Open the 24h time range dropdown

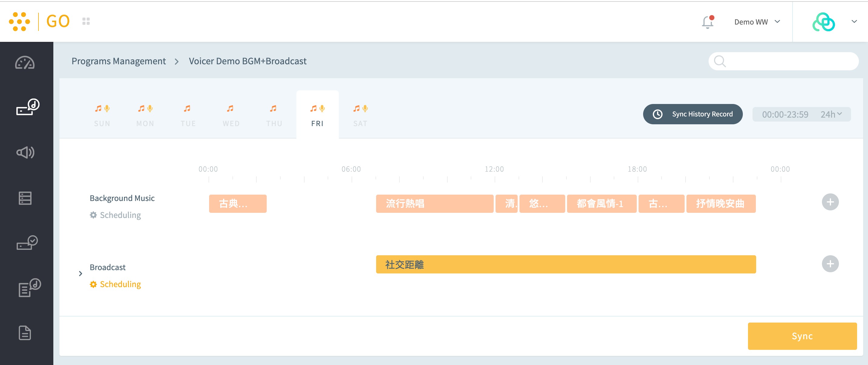click(x=831, y=114)
